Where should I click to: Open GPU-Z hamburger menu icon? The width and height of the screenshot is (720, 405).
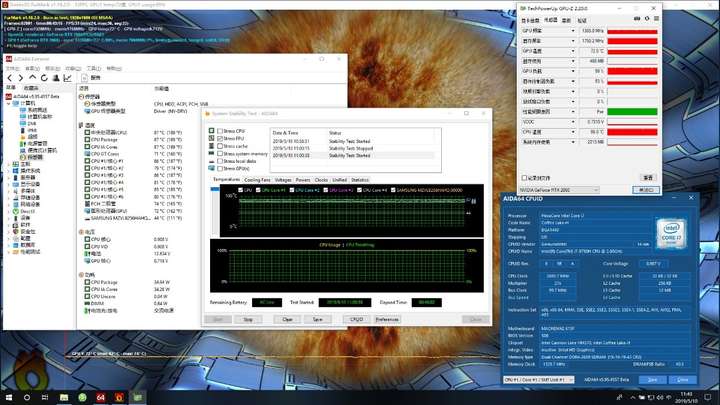[657, 19]
